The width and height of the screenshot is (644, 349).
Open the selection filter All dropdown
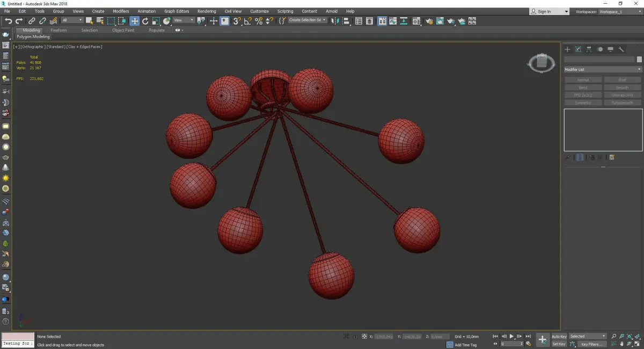click(x=72, y=20)
